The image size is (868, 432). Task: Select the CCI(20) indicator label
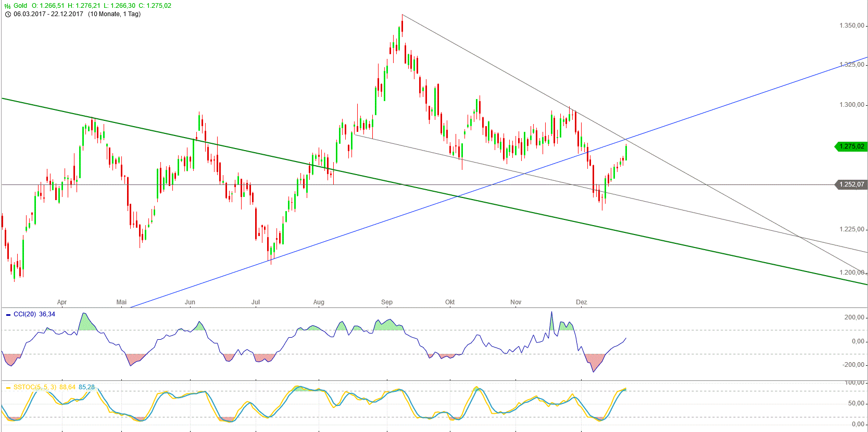[24, 314]
